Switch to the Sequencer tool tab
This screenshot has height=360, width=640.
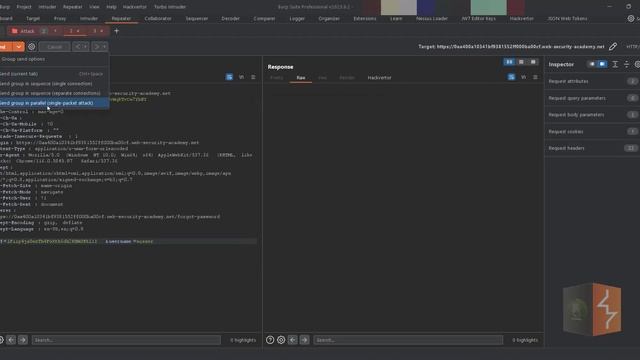click(x=197, y=18)
